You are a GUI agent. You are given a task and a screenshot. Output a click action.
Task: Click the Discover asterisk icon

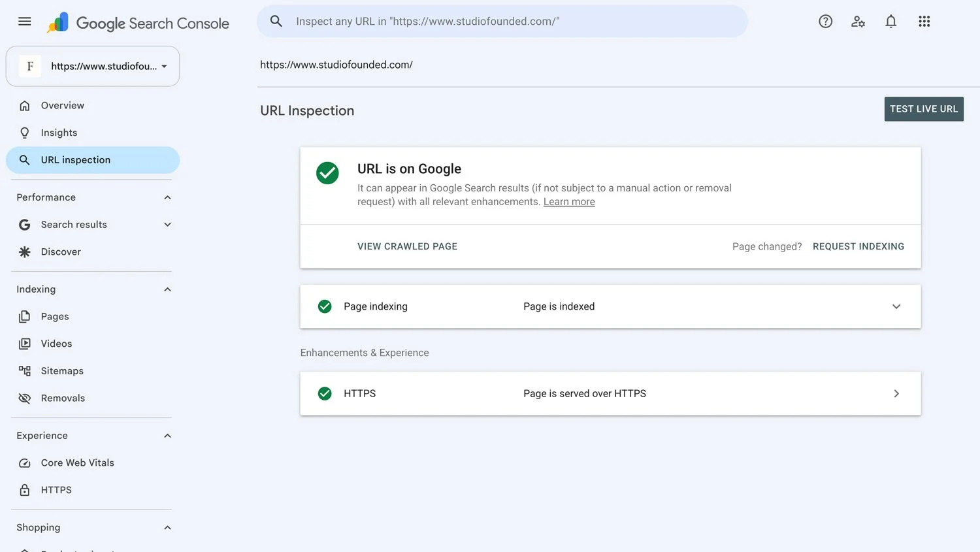coord(25,252)
